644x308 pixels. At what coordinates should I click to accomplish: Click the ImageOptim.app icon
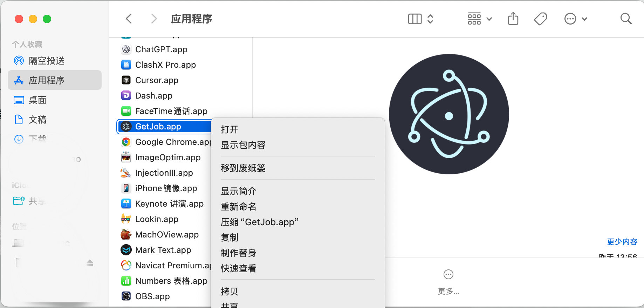coord(126,158)
